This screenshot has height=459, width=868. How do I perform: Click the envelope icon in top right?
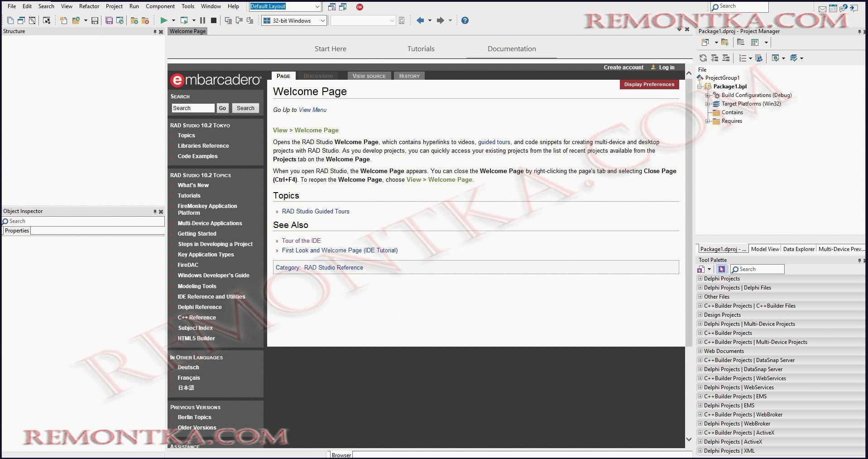pos(823,8)
